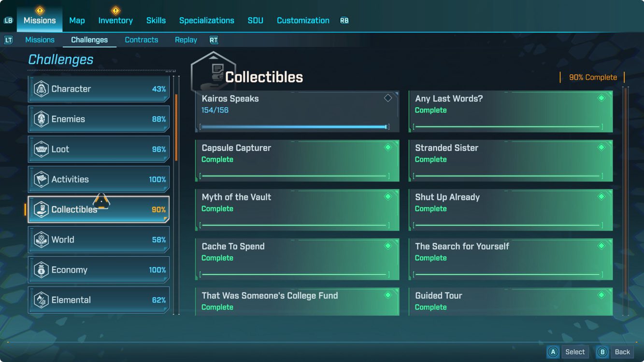Open the Map tab
This screenshot has height=362, width=644.
pos(77,20)
